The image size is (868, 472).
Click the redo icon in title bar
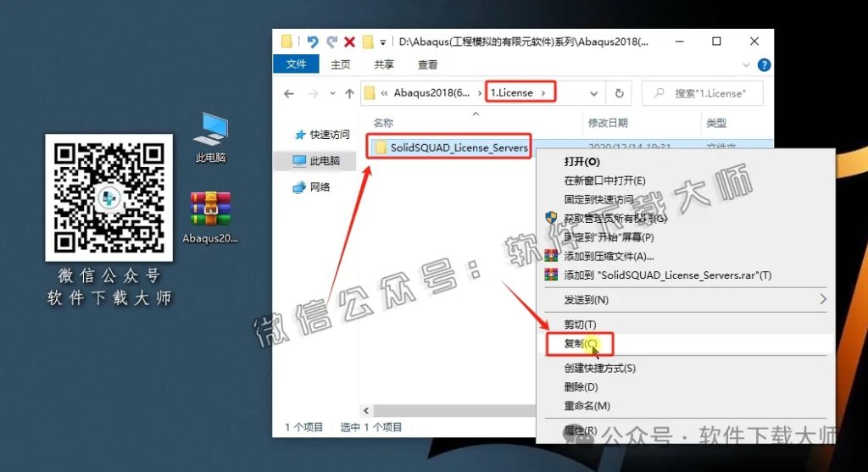(x=331, y=42)
